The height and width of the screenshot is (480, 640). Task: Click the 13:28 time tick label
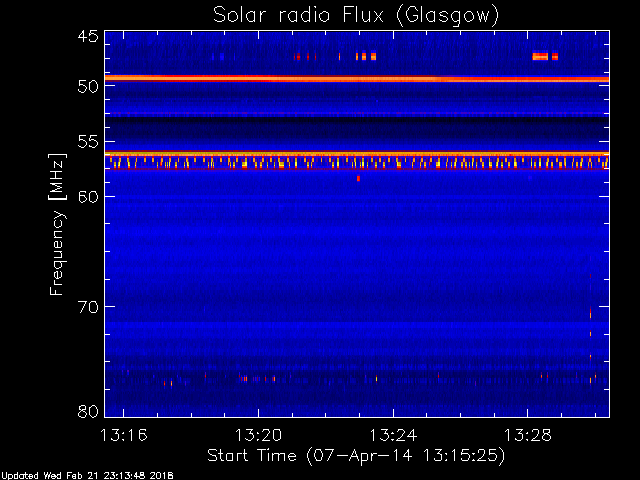pyautogui.click(x=528, y=435)
